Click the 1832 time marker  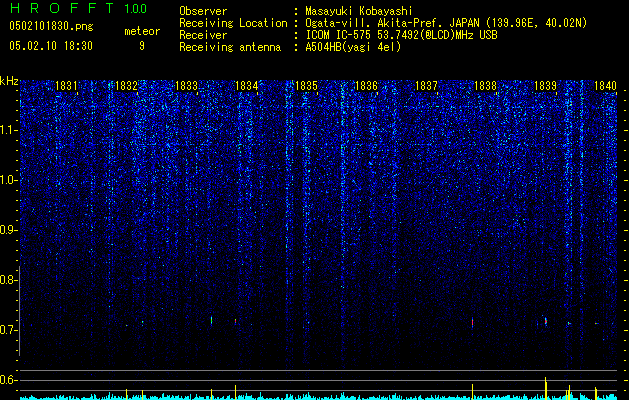pyautogui.click(x=126, y=86)
